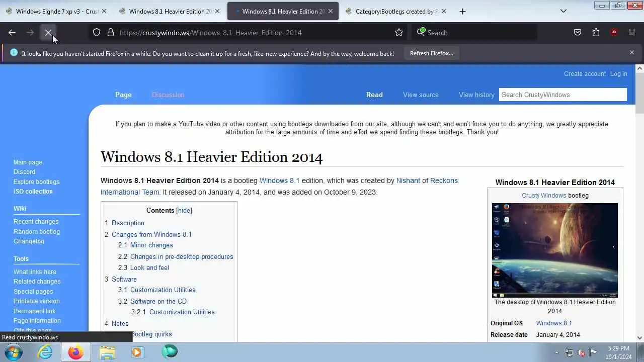The image size is (644, 362).
Task: Open the Changelog sidebar link
Action: [x=29, y=241]
